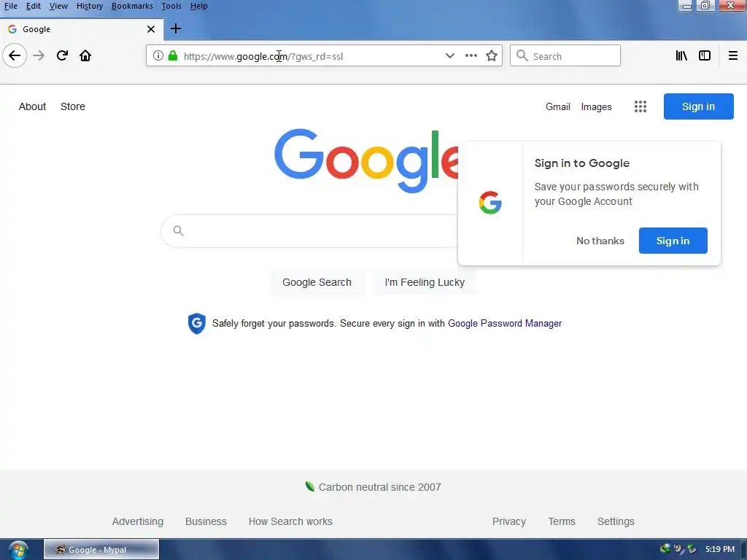This screenshot has height=560, width=747.
Task: Show site information via the info icon
Action: pyautogui.click(x=158, y=55)
